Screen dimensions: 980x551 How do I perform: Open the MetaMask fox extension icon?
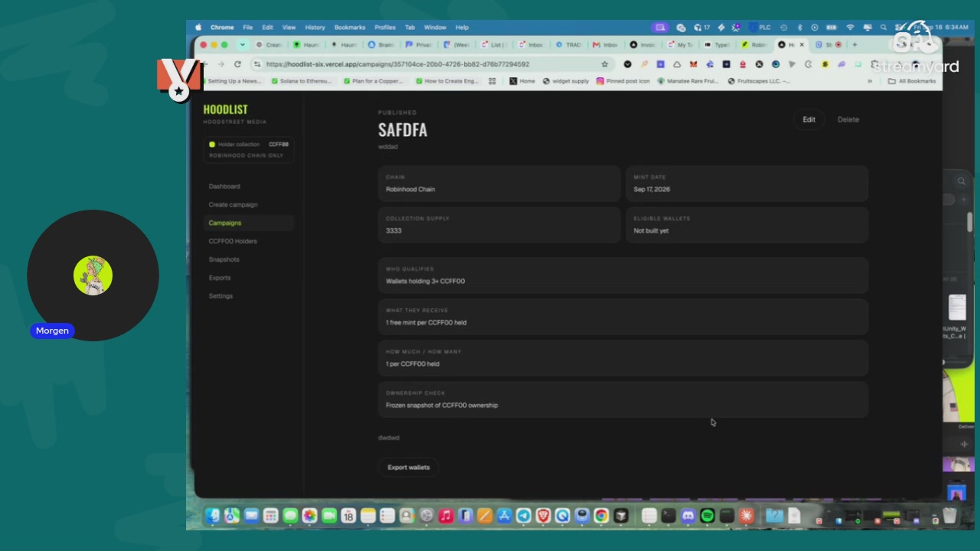point(694,64)
